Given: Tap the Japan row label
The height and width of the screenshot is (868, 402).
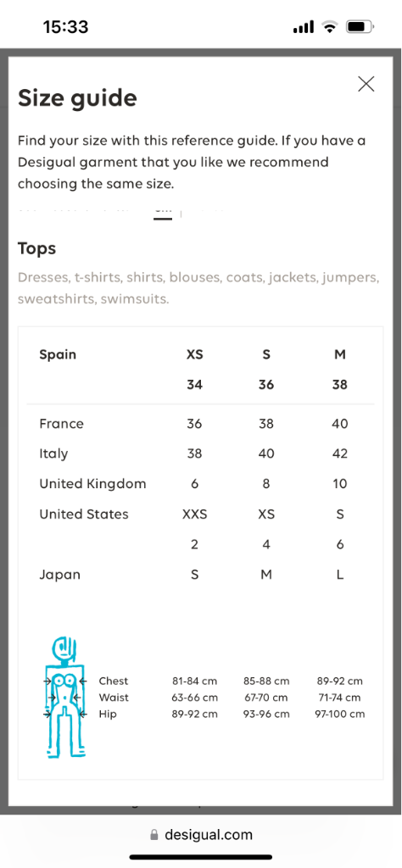Looking at the screenshot, I should [60, 575].
